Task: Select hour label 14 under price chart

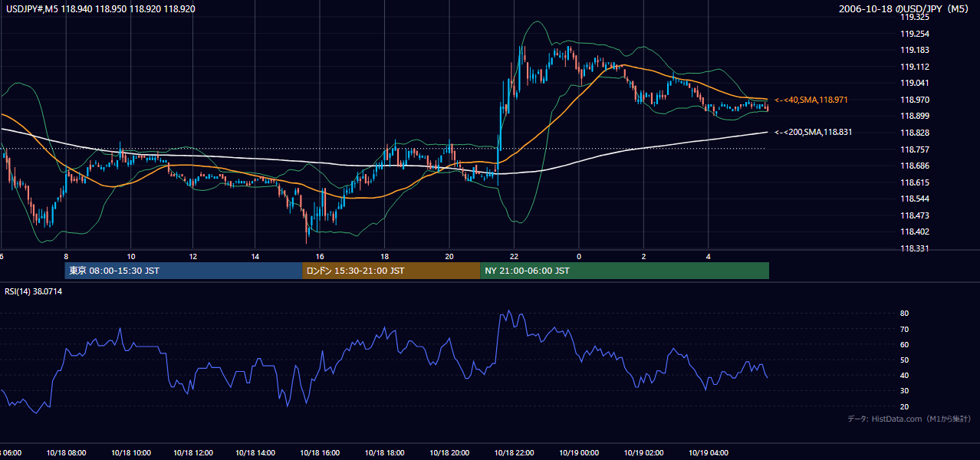Action: point(256,256)
